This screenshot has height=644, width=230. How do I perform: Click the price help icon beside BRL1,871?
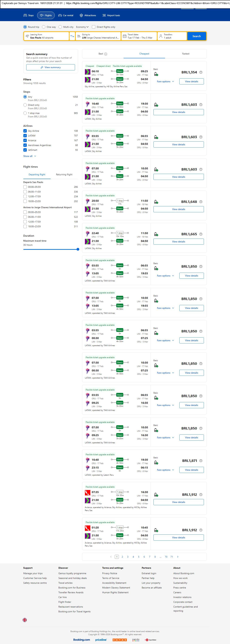(x=201, y=461)
